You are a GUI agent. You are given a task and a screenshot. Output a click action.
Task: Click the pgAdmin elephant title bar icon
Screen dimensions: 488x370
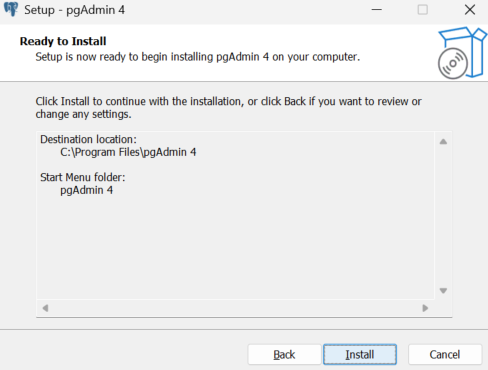click(11, 9)
